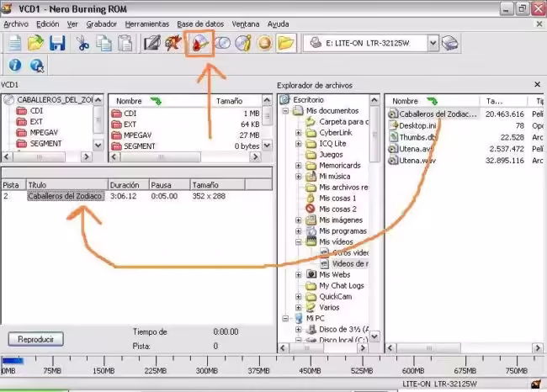The image size is (547, 392).
Task: Close the Explorador de archivos panel
Action: click(x=537, y=84)
